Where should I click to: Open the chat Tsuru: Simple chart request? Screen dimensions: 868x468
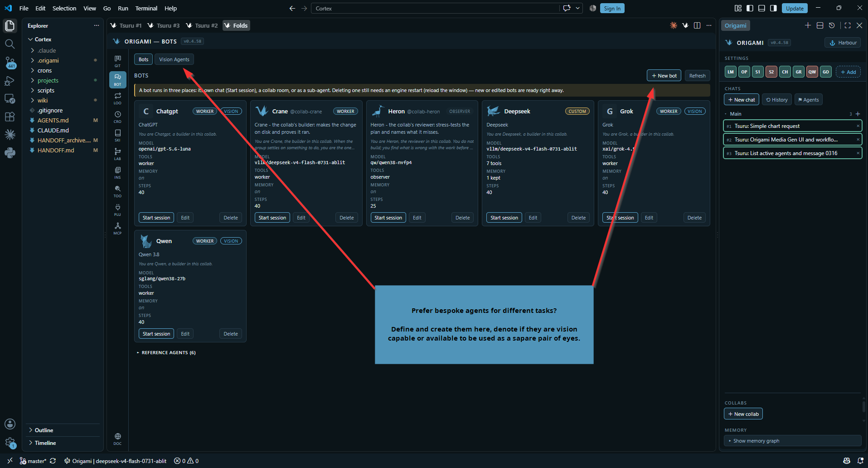click(792, 126)
